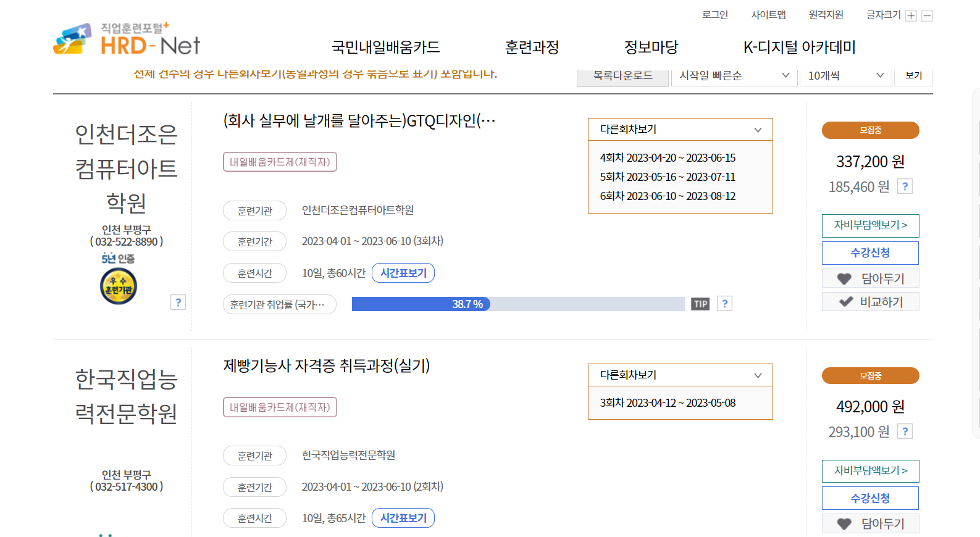Click price 337,200 원
The image size is (980, 537).
click(870, 162)
